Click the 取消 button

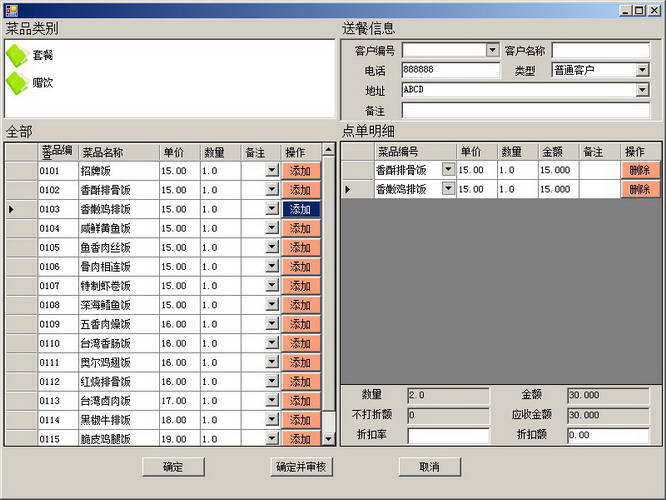coord(429,467)
